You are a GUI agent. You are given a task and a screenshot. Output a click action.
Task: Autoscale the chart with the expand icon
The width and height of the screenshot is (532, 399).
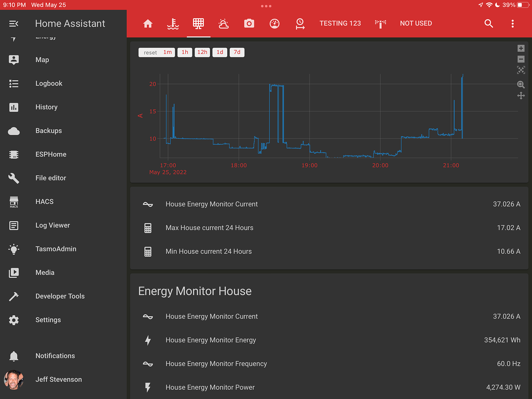(521, 70)
